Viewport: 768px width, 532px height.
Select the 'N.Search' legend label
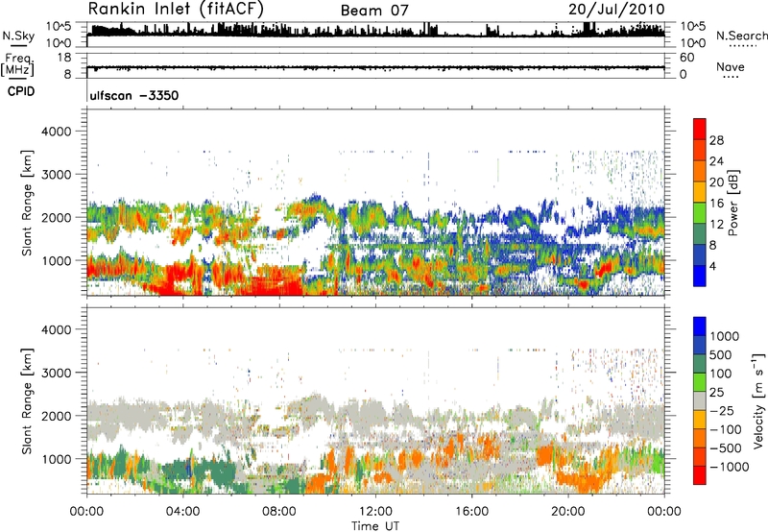click(x=741, y=36)
